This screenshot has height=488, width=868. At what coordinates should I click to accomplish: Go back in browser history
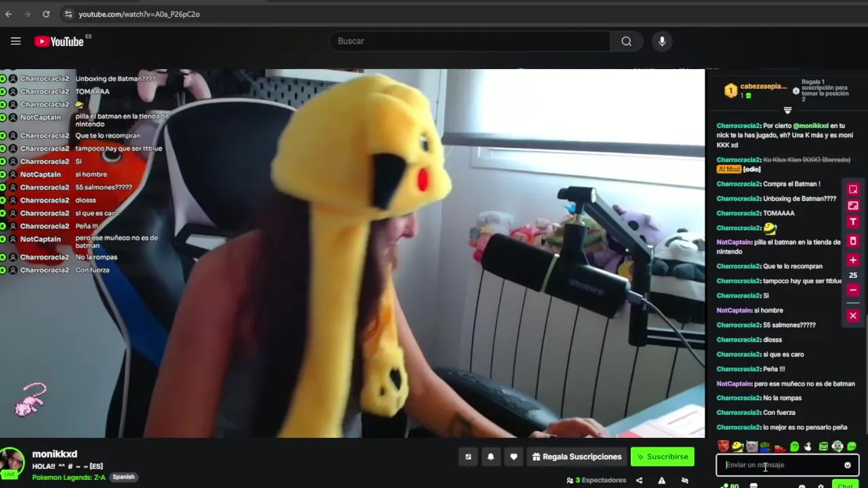[9, 14]
